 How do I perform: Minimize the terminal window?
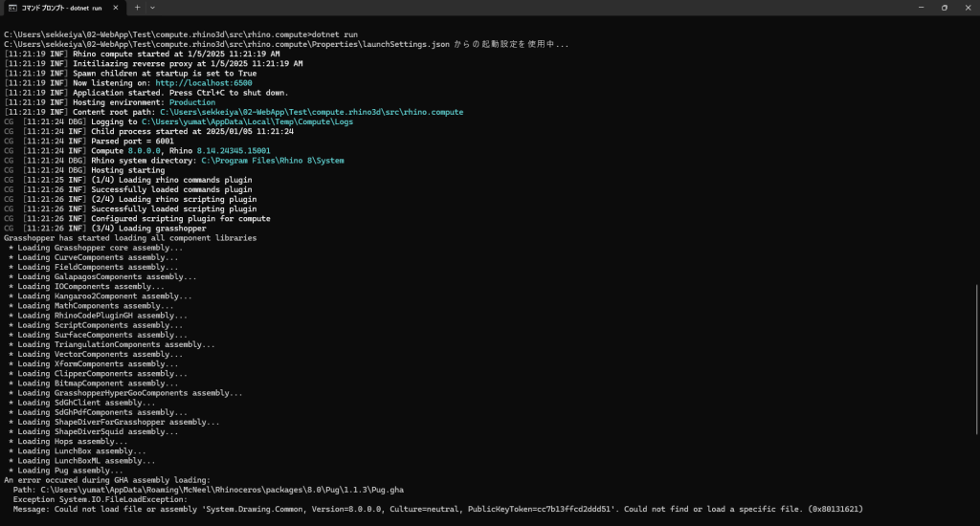point(918,8)
